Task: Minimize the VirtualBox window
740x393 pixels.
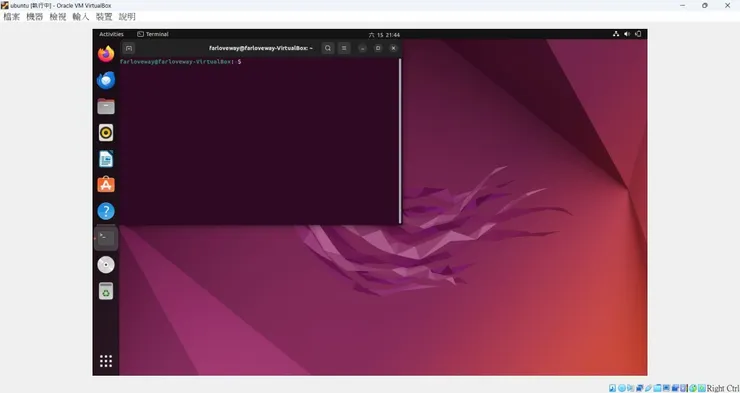Action: 682,6
